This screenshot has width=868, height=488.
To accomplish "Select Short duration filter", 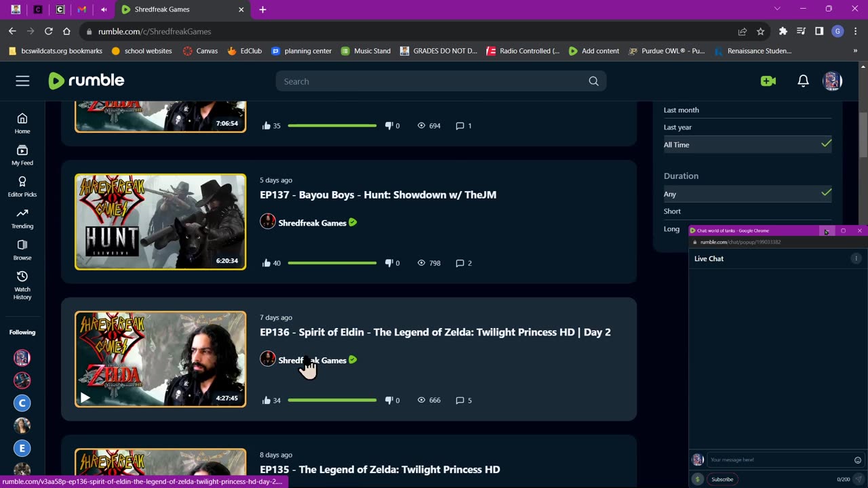I will coord(747,211).
